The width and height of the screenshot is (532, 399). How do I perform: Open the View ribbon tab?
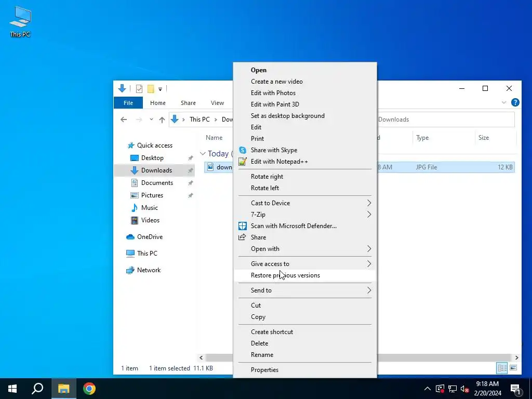pyautogui.click(x=217, y=103)
